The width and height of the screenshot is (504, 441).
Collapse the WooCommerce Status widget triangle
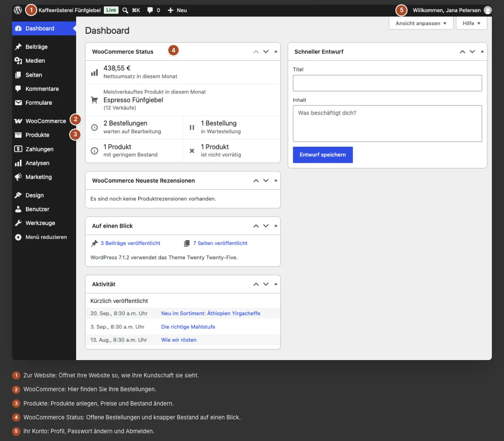pyautogui.click(x=276, y=52)
